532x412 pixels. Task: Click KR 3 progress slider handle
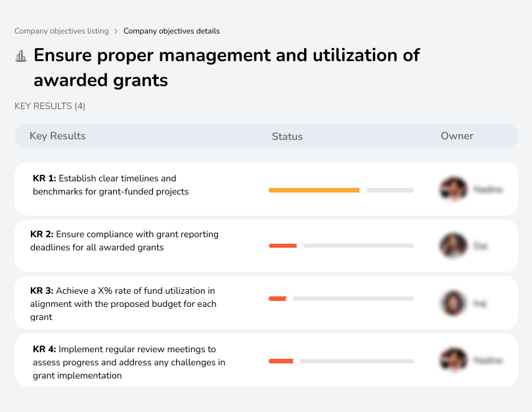pos(290,298)
